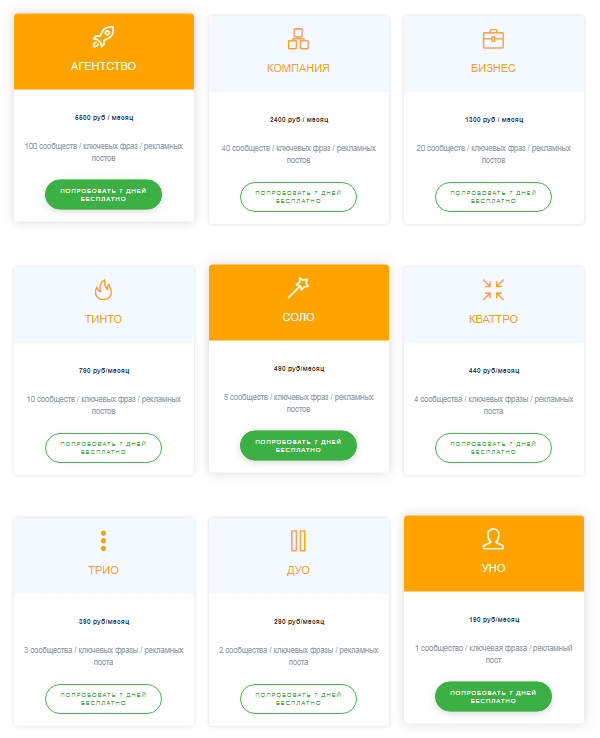Try the Кваттро plan free for 7 days
Screen dimensions: 600x738
pyautogui.click(x=493, y=448)
